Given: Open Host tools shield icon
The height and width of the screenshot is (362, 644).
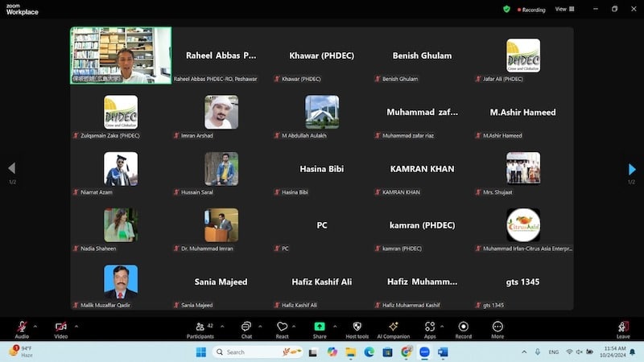Looking at the screenshot, I should click(357, 328).
